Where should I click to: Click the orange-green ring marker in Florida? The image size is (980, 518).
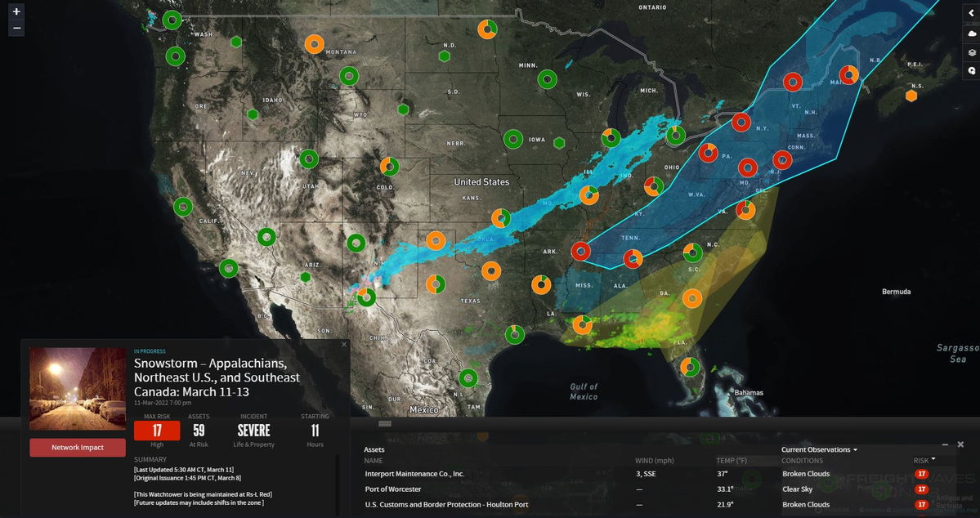click(x=689, y=366)
